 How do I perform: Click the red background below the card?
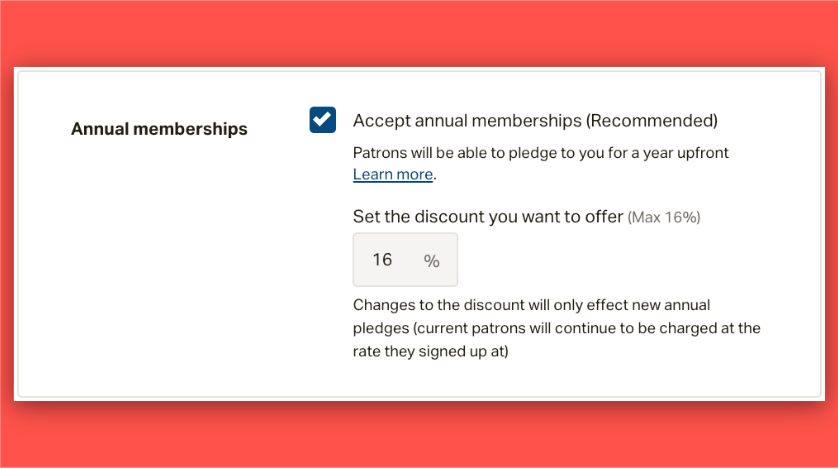tap(419, 435)
